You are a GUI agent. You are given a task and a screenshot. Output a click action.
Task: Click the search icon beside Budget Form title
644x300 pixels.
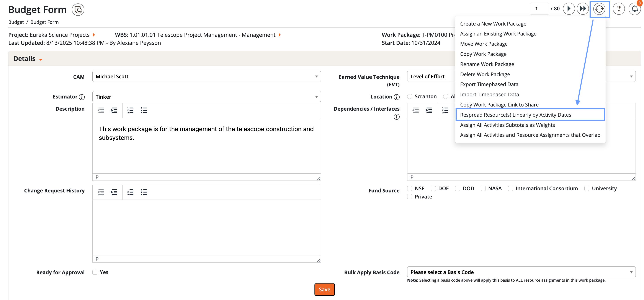coord(78,10)
